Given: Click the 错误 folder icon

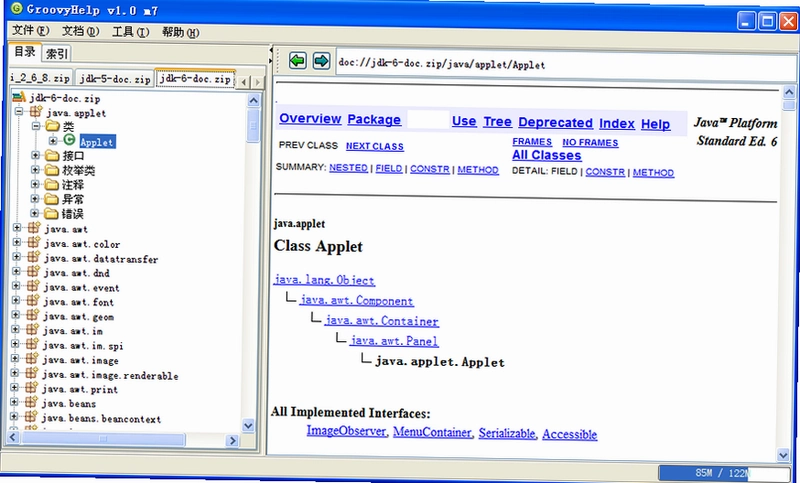Looking at the screenshot, I should pos(51,213).
